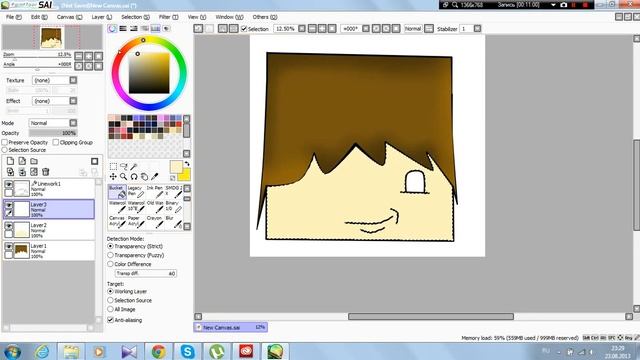Hide Layer1 with its eye icon
Viewport: 640px width, 360px height.
pos(8,247)
